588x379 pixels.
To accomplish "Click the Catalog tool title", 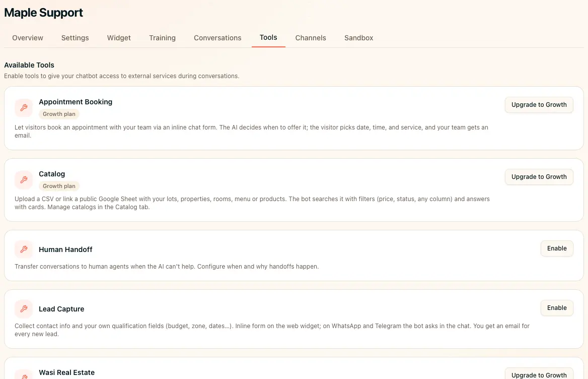I will 52,174.
